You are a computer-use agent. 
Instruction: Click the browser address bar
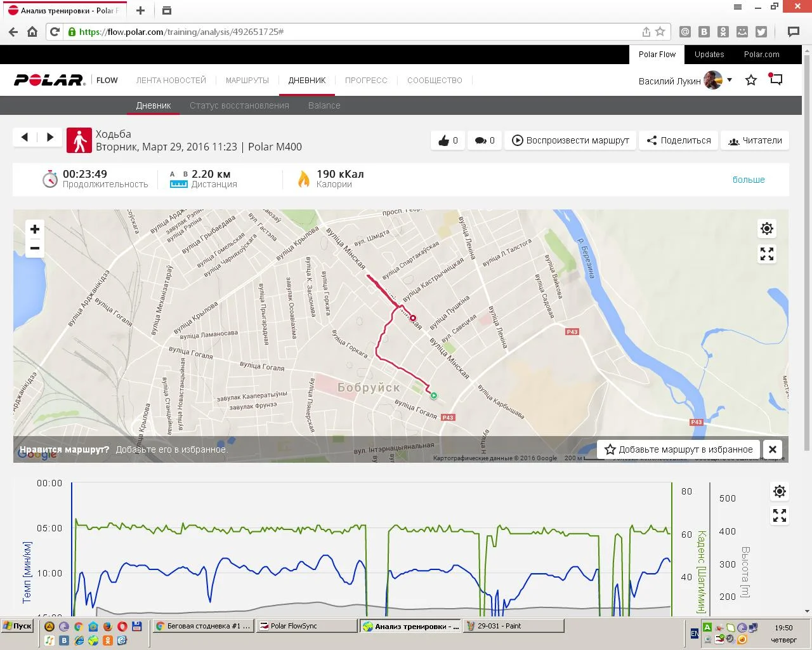pos(358,32)
